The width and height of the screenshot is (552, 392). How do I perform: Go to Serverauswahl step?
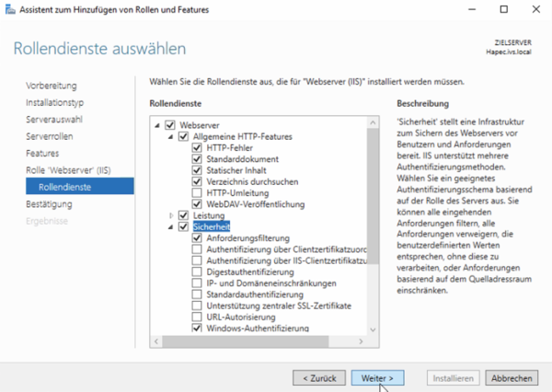[54, 120]
